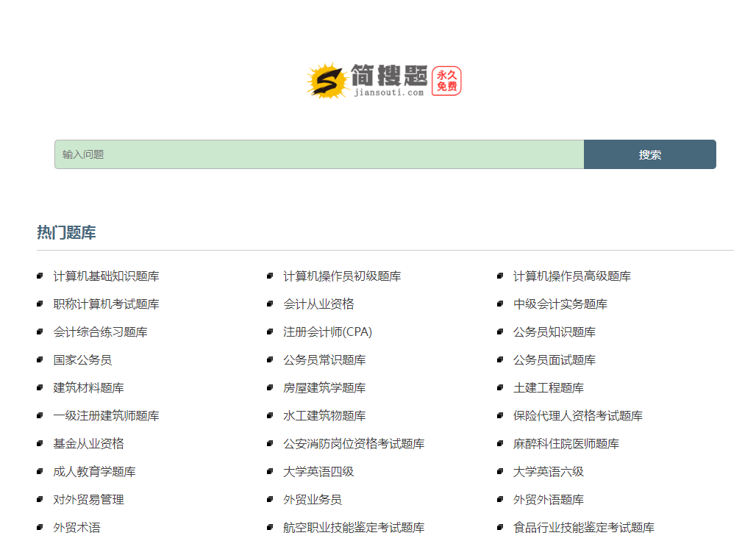Open 计算机操作员初级题库 link
Viewport: 756px width, 541px height.
tap(342, 276)
